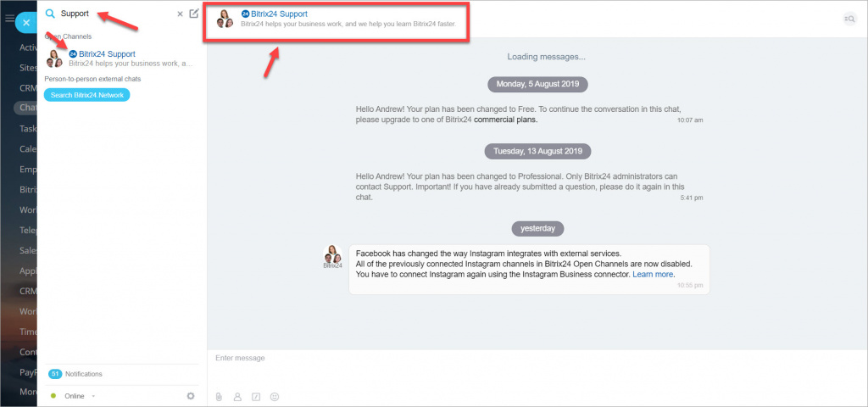This screenshot has width=868, height=407.
Task: Open the Telephony item in the left menu
Action: [x=28, y=230]
